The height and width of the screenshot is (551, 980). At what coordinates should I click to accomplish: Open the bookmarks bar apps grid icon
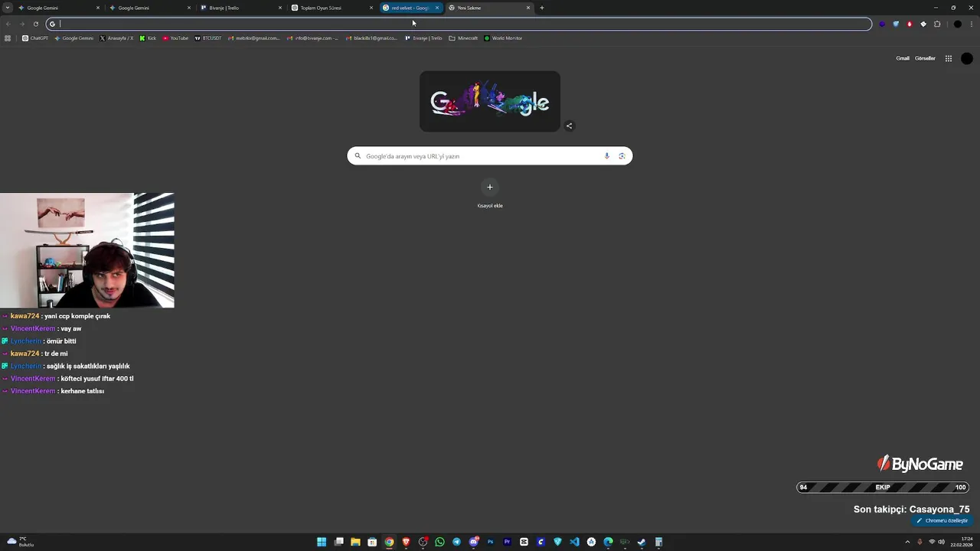point(8,38)
